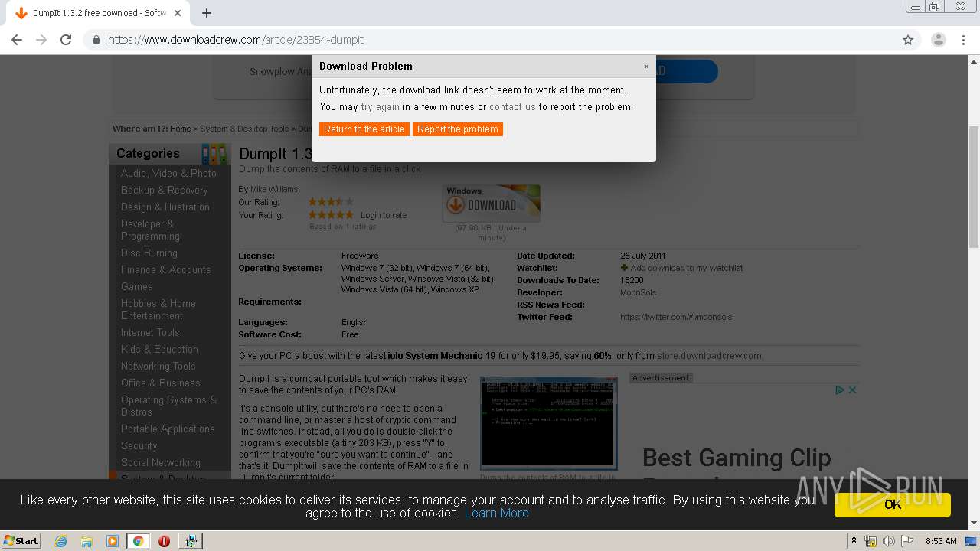This screenshot has width=980, height=551.
Task: Click the volume tray icon
Action: tap(889, 541)
